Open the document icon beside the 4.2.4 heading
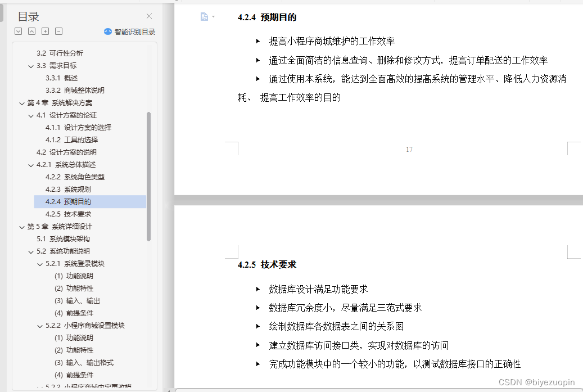Image resolution: width=583 pixels, height=392 pixels. click(x=204, y=16)
